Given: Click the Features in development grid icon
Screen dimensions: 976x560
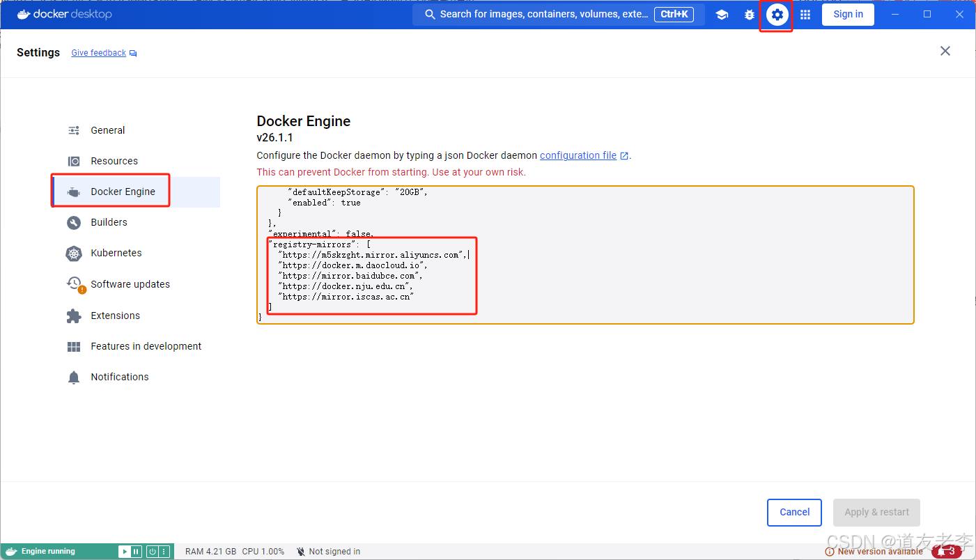Looking at the screenshot, I should coord(74,347).
